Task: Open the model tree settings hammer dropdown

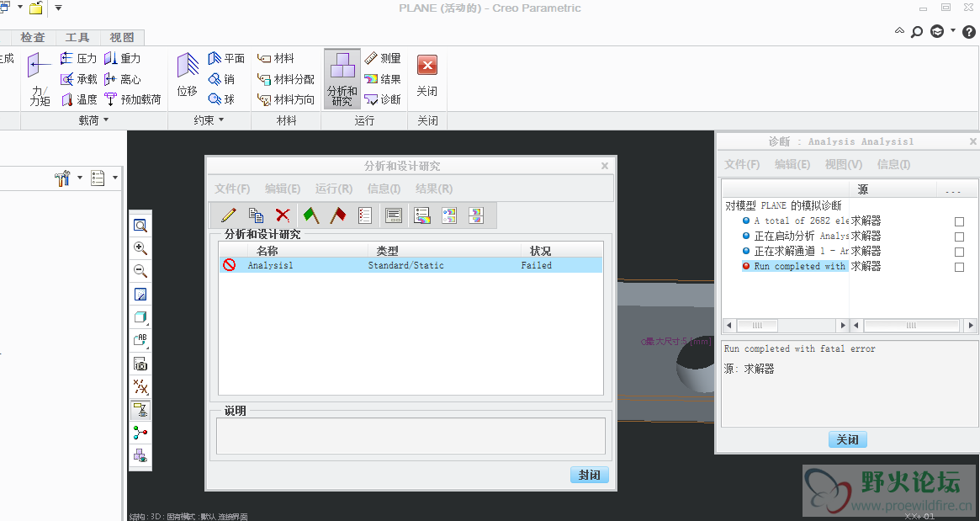Action: [x=80, y=178]
